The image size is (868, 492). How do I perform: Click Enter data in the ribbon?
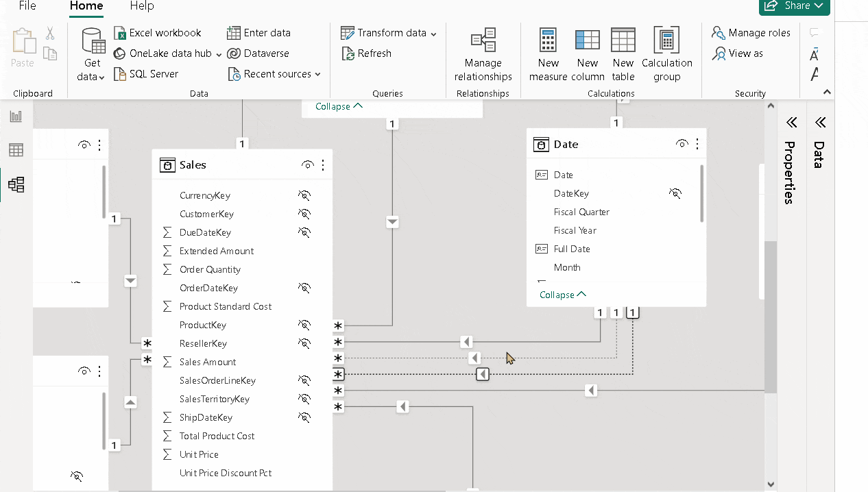click(x=258, y=33)
